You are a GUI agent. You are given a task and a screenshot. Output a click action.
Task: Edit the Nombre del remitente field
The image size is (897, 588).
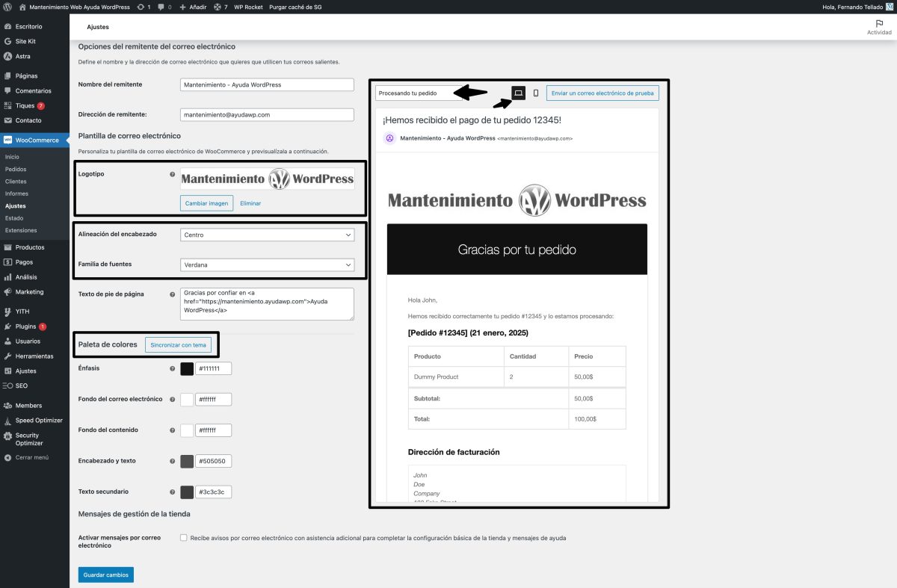tap(267, 84)
